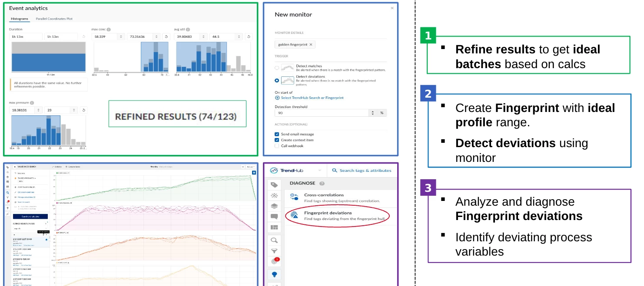This screenshot has width=644, height=286.
Task: Click the Edit search conditions link
Action: click(x=27, y=192)
